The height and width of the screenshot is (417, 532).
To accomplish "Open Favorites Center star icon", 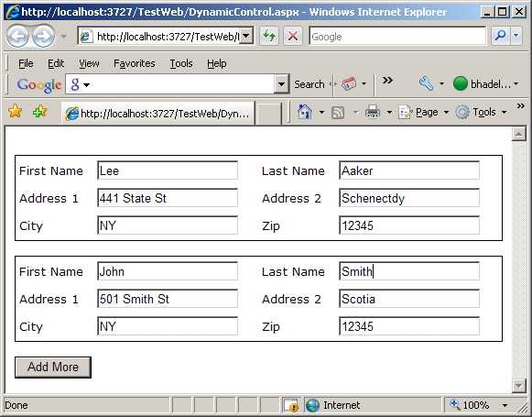I will click(16, 112).
